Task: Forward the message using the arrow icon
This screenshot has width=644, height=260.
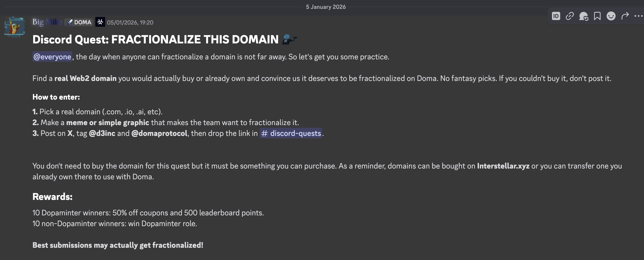Action: [625, 16]
